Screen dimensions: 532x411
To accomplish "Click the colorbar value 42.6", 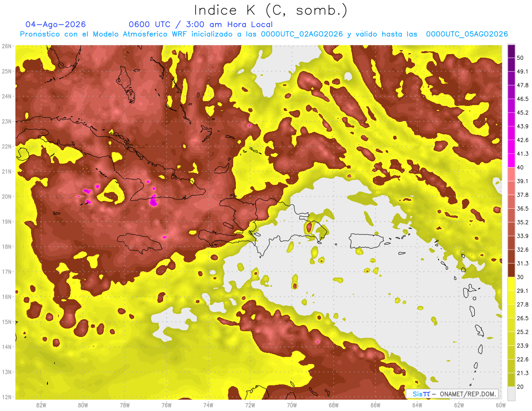I will click(522, 140).
